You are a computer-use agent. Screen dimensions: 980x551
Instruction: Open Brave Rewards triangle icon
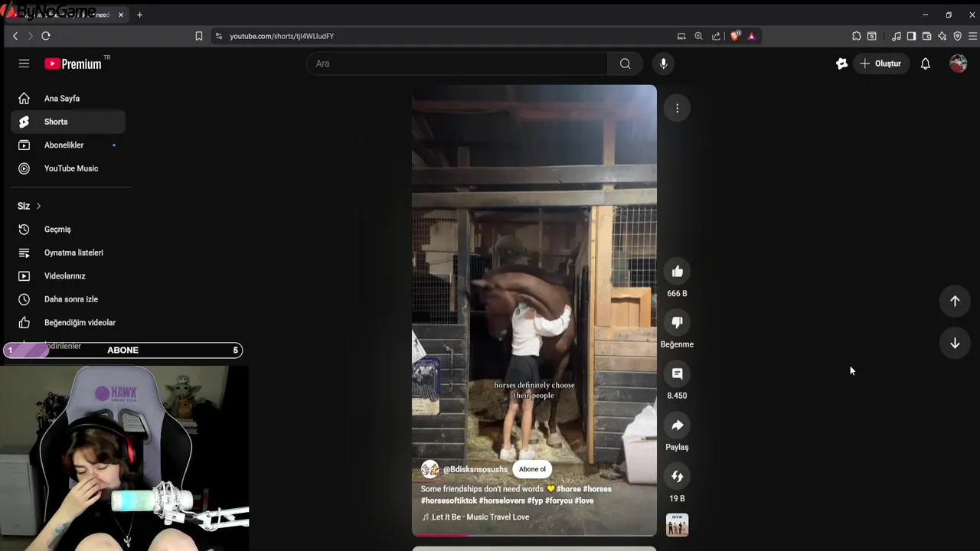pos(751,36)
